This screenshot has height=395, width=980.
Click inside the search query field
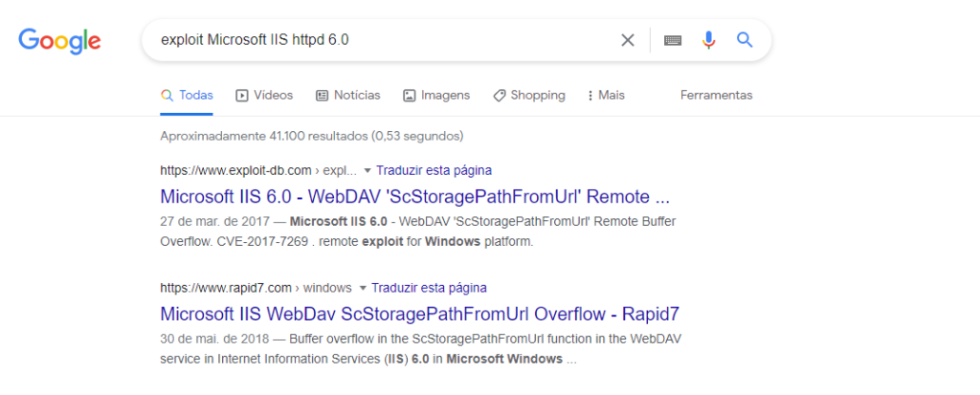click(383, 40)
